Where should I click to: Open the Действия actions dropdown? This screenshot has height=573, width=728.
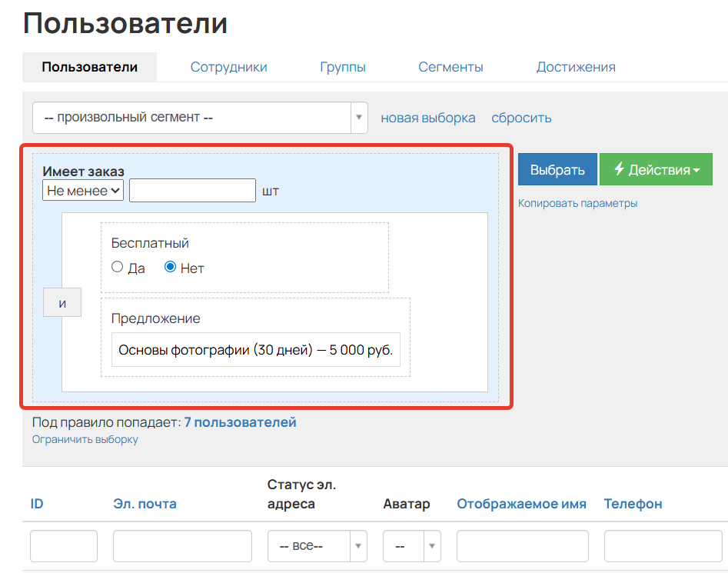pyautogui.click(x=656, y=169)
